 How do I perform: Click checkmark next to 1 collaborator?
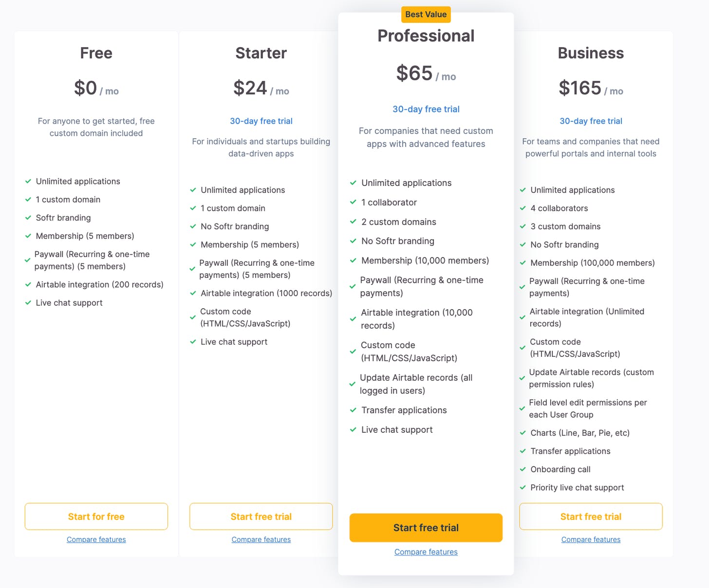coord(354,202)
